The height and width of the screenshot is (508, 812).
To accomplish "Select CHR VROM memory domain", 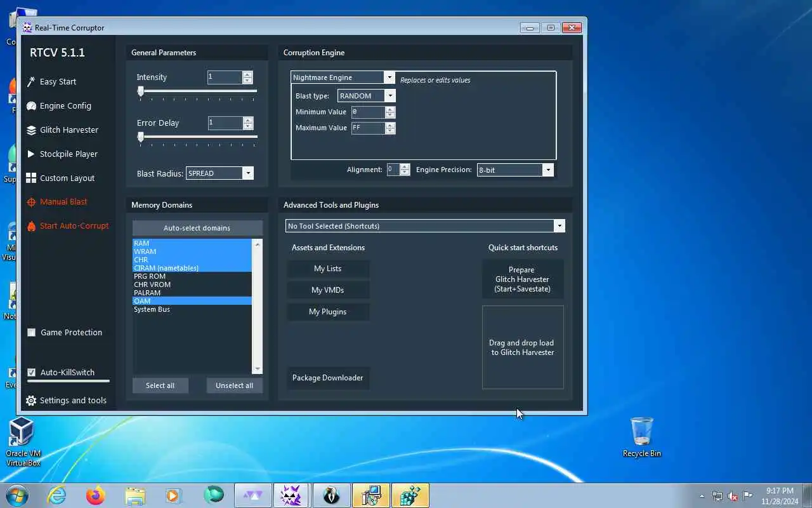I will (192, 284).
